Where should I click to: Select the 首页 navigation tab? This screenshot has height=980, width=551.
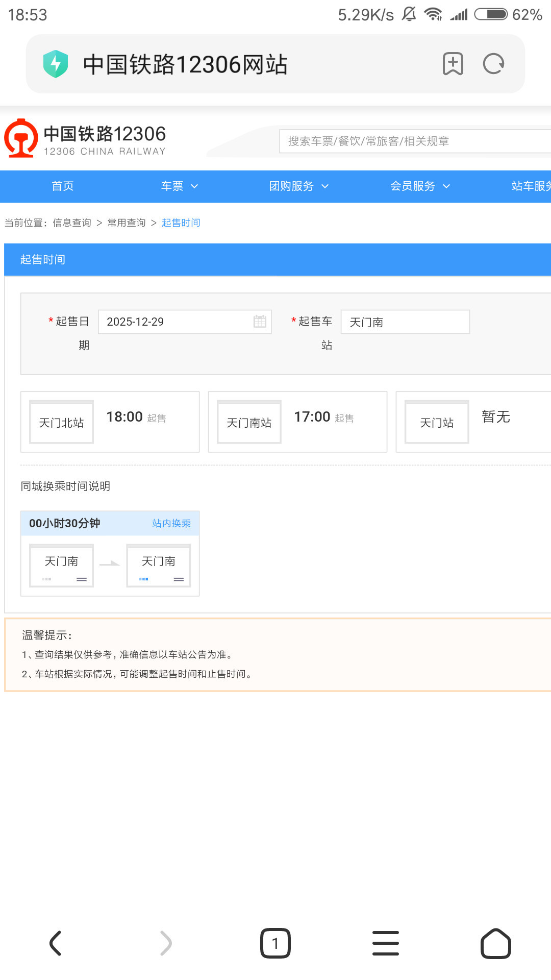coord(63,186)
